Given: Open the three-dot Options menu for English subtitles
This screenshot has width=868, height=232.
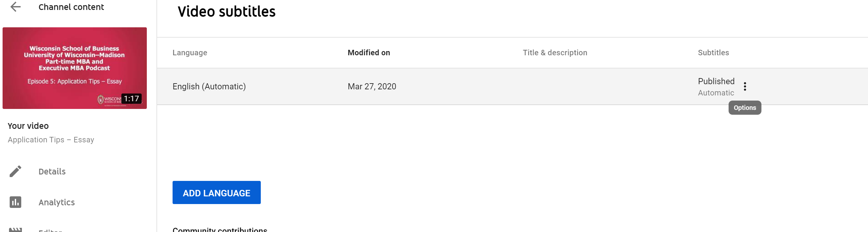Looking at the screenshot, I should (x=745, y=86).
